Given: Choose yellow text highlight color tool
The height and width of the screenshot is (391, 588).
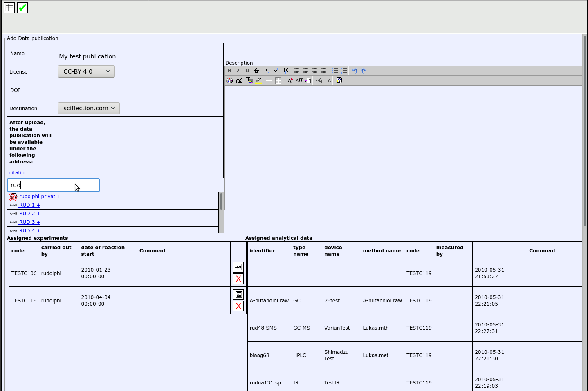Looking at the screenshot, I should (x=258, y=80).
